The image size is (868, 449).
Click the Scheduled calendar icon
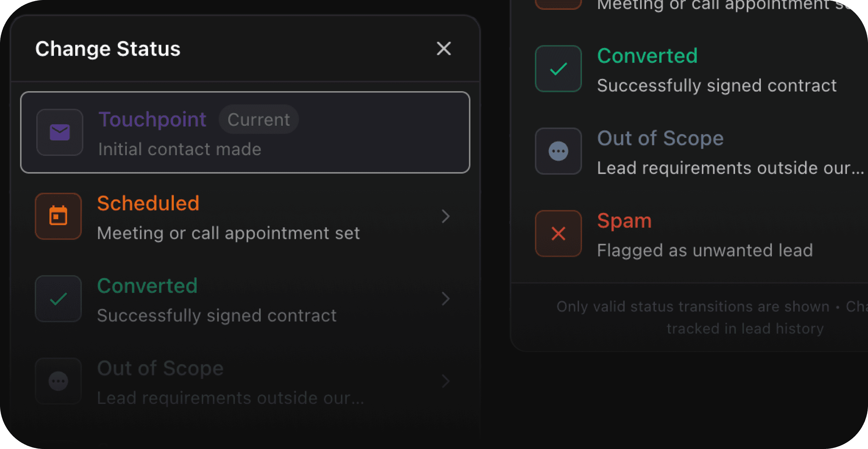coord(58,216)
